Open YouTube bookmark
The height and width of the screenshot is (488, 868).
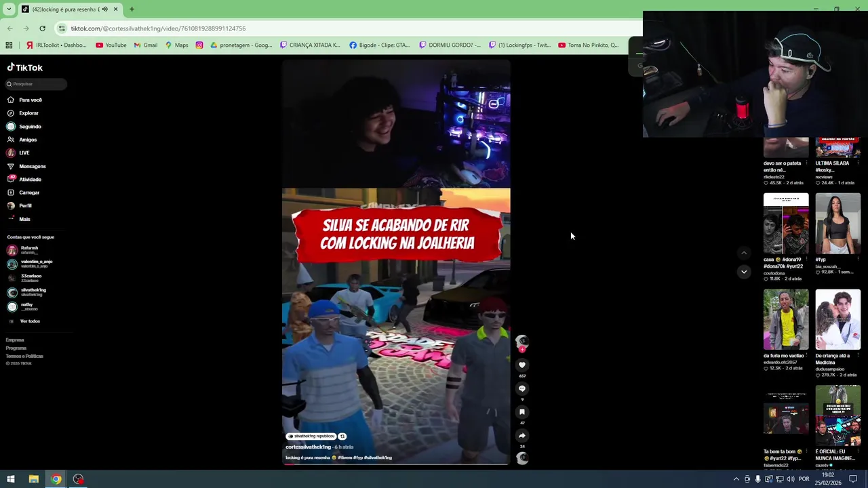[111, 45]
